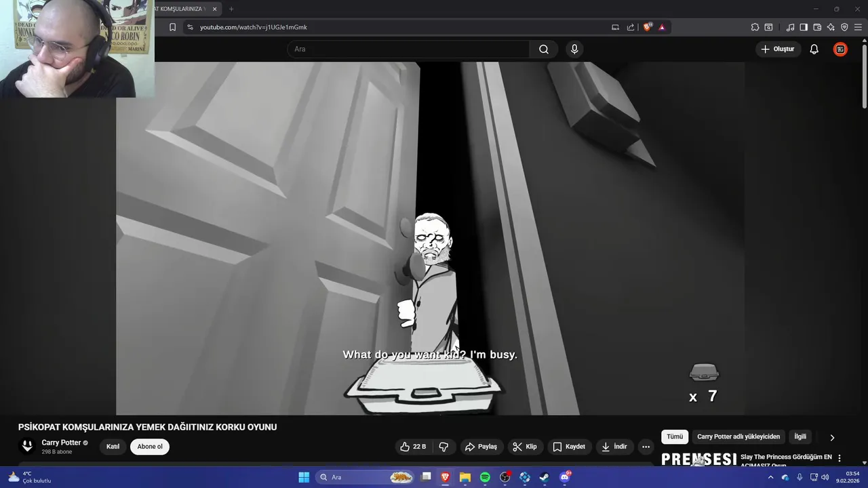Open the weather widget 4°C Çok bulutlu
The image size is (868, 488).
[x=31, y=477]
